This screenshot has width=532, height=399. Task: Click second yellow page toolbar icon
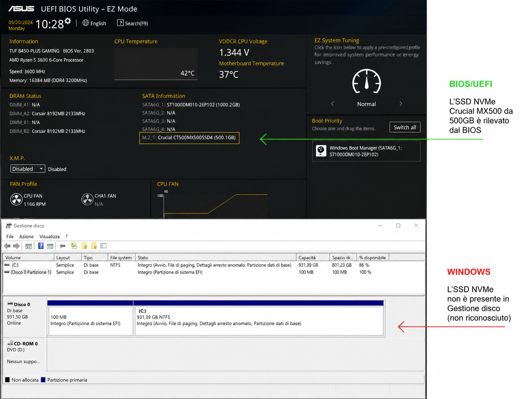click(x=94, y=246)
